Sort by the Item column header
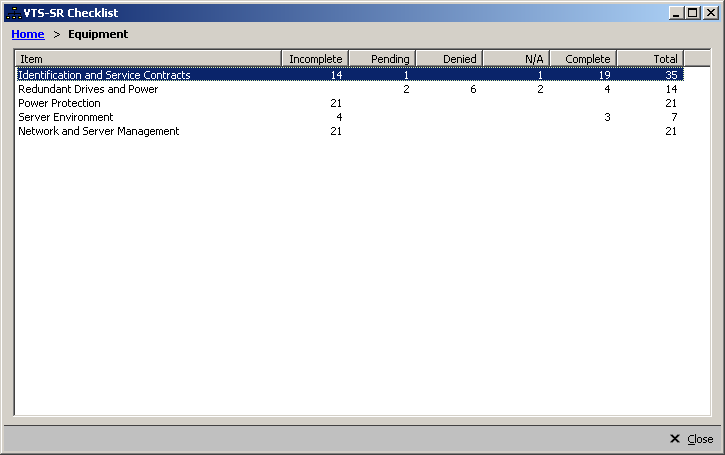Image resolution: width=725 pixels, height=455 pixels. click(148, 59)
